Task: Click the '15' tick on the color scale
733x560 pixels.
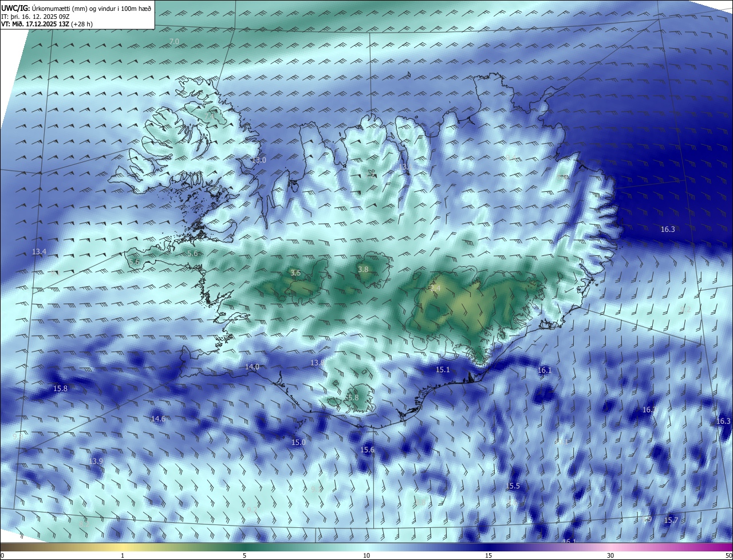Action: [488, 556]
